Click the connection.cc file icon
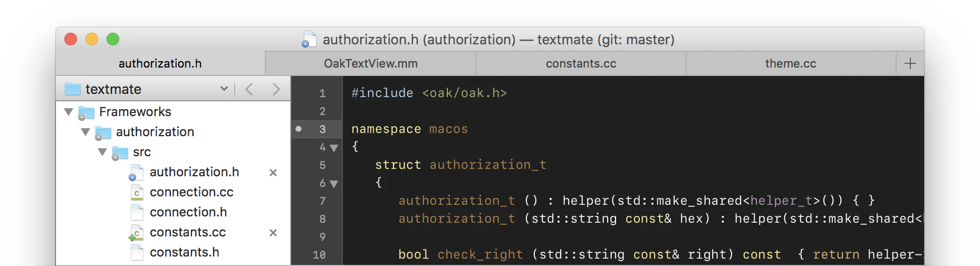Viewport: 980px width, 266px height. click(137, 193)
